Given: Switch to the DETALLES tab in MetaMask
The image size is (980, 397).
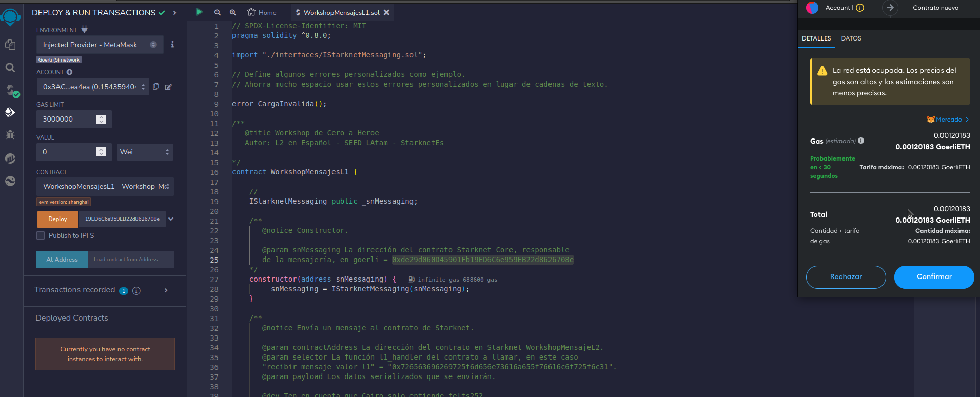Looking at the screenshot, I should [816, 38].
